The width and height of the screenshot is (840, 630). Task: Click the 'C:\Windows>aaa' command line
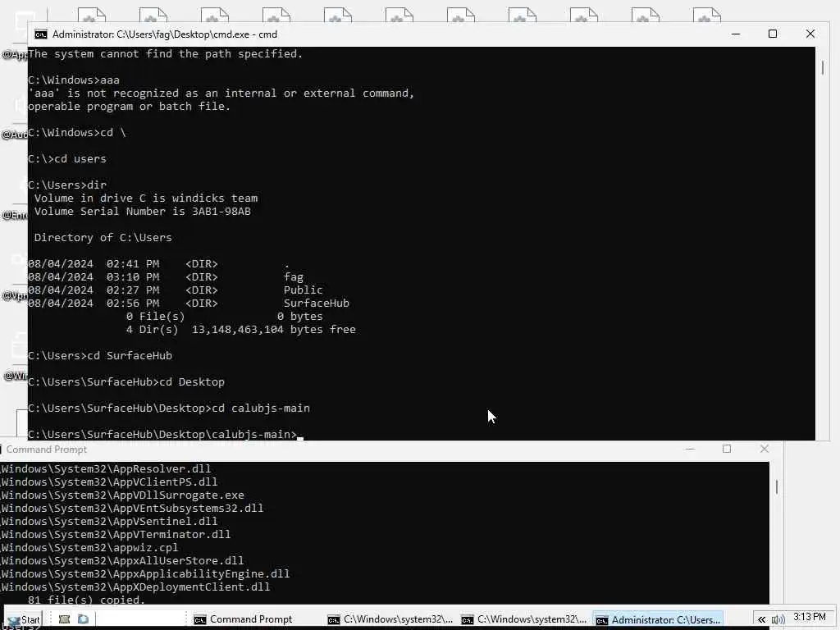[x=74, y=80]
